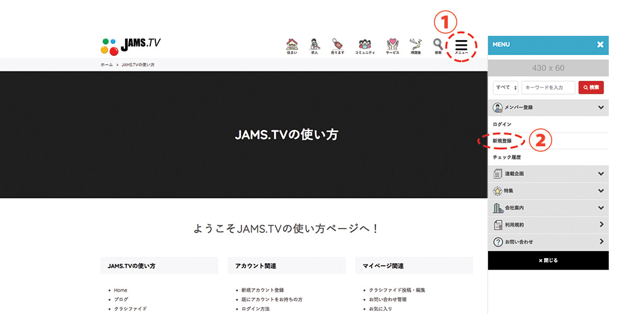This screenshot has width=644, height=314.
Task: Open the クラシファイド投稿・編集 link
Action: point(397,290)
